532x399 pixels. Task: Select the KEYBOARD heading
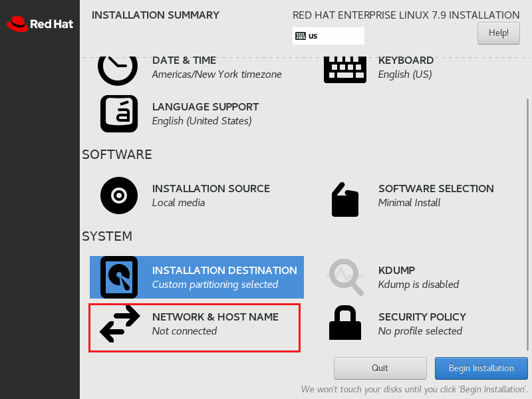(406, 61)
